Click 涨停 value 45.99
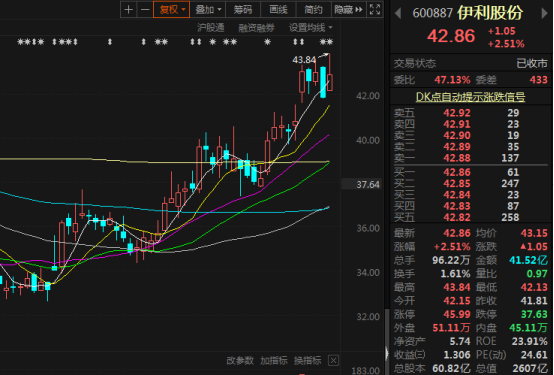 (457, 314)
